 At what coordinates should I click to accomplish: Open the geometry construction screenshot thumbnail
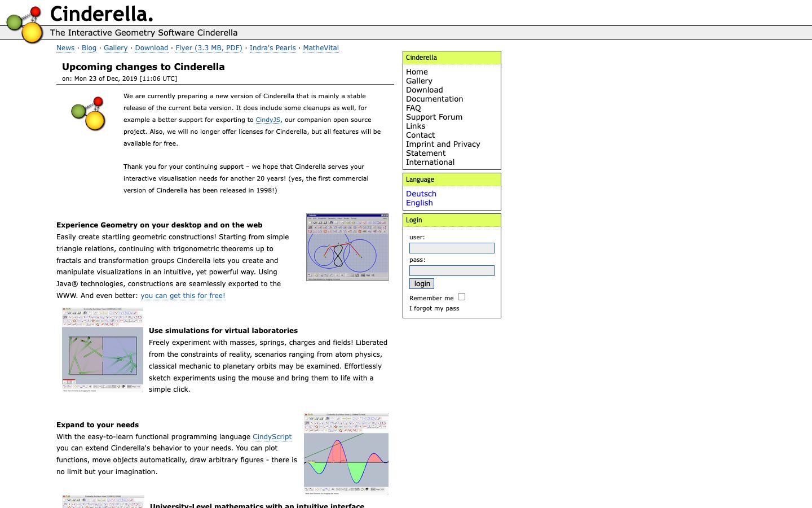347,247
